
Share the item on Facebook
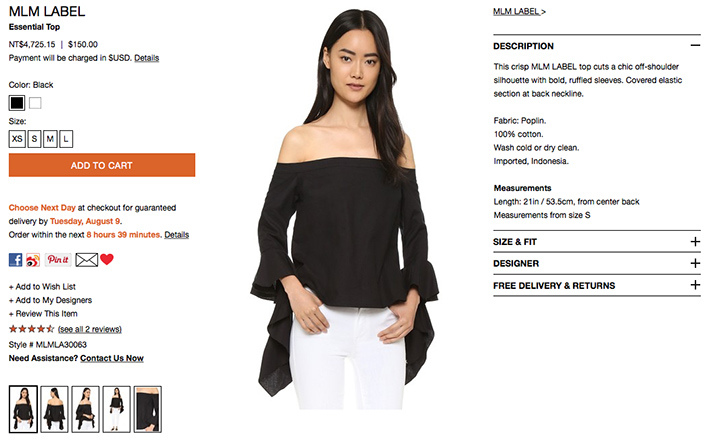click(15, 260)
